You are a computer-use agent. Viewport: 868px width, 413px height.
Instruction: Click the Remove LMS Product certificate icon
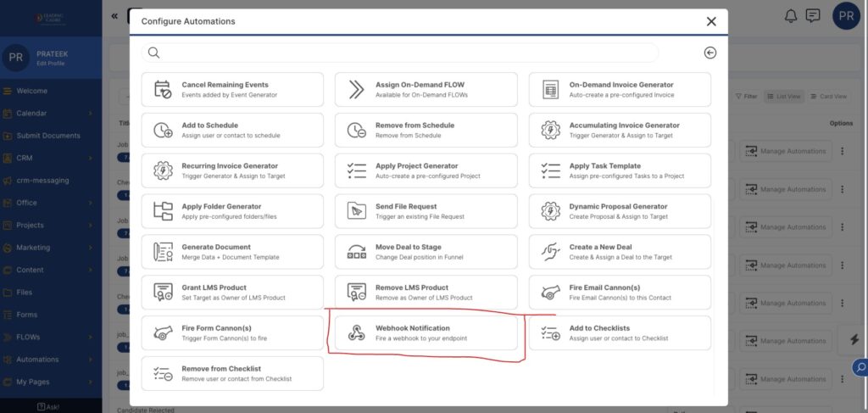357,293
